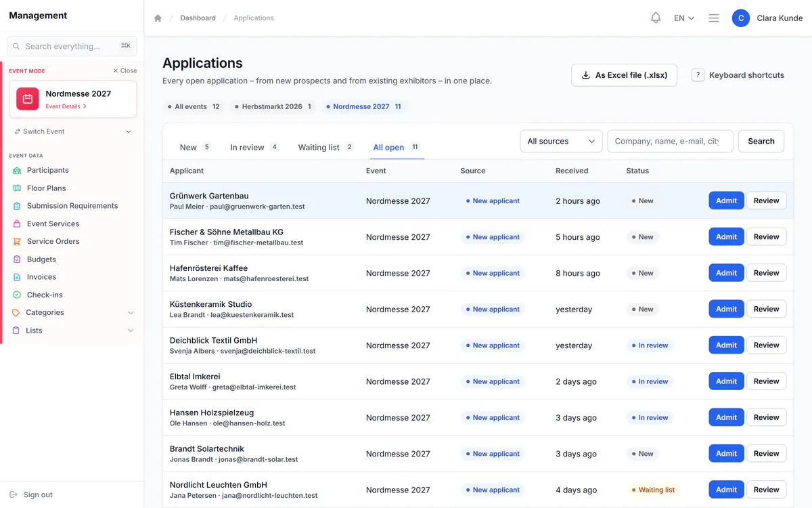Click the Check-ins checkmark icon
Screen dimensions: 812x508
click(x=17, y=295)
